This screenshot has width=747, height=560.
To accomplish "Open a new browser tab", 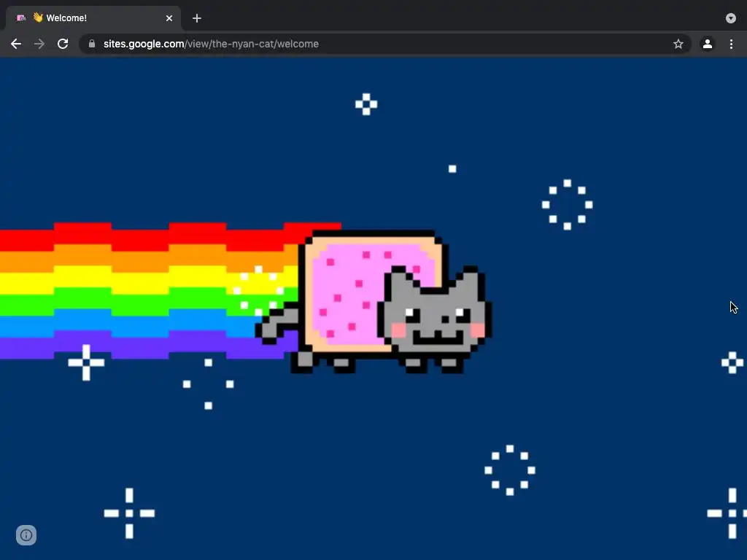I will pos(197,18).
